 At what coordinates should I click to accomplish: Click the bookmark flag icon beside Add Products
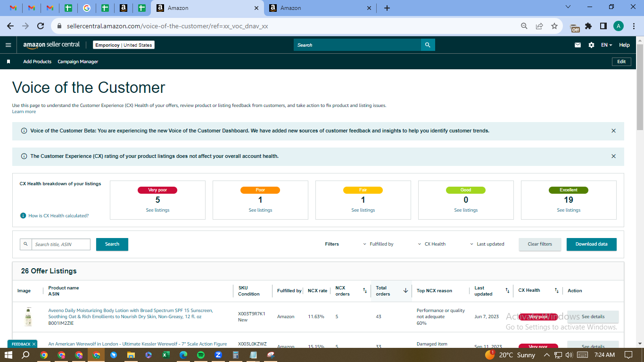pos(8,62)
